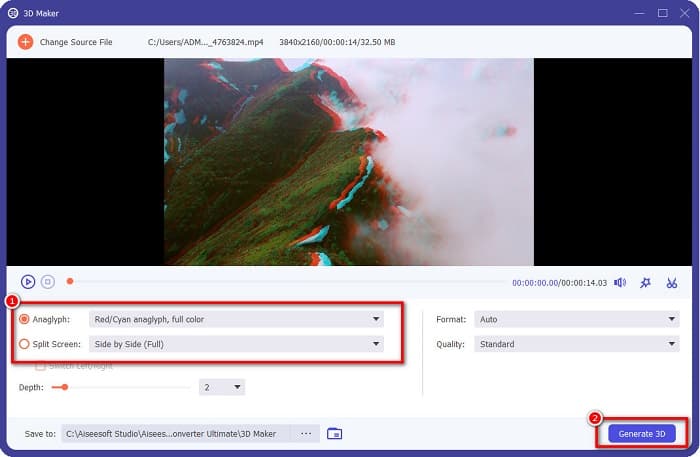Open the enhance effects star icon
The width and height of the screenshot is (700, 457).
(x=645, y=283)
